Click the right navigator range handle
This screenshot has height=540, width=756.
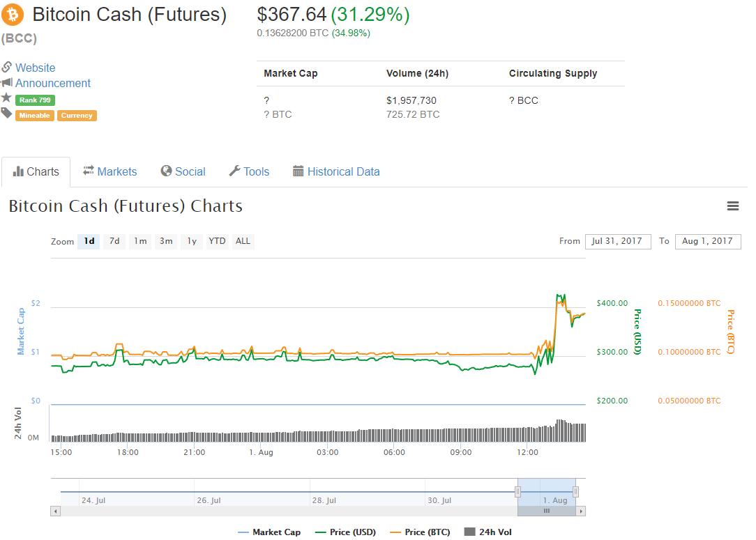tap(575, 492)
